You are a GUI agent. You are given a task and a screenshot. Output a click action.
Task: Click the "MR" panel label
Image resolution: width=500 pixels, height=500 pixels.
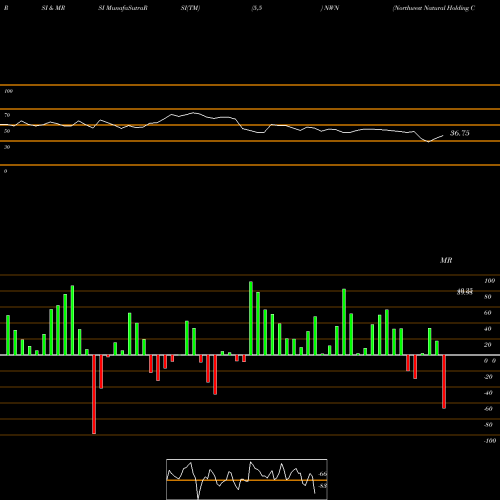pyautogui.click(x=446, y=260)
